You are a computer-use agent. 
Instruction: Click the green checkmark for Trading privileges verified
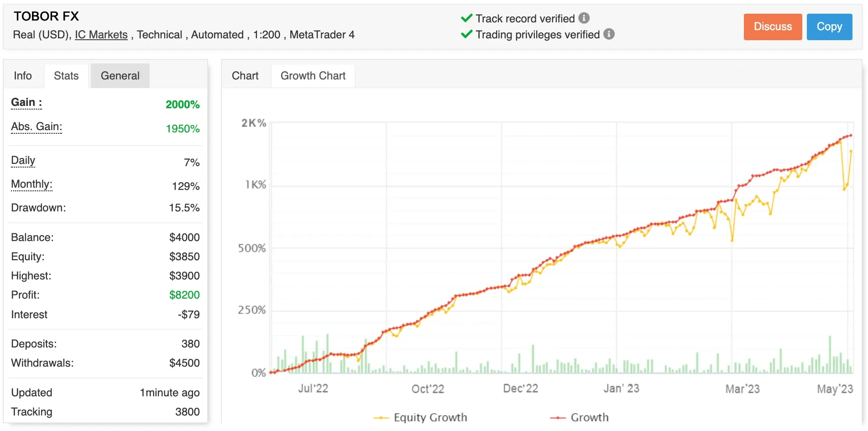coord(466,34)
